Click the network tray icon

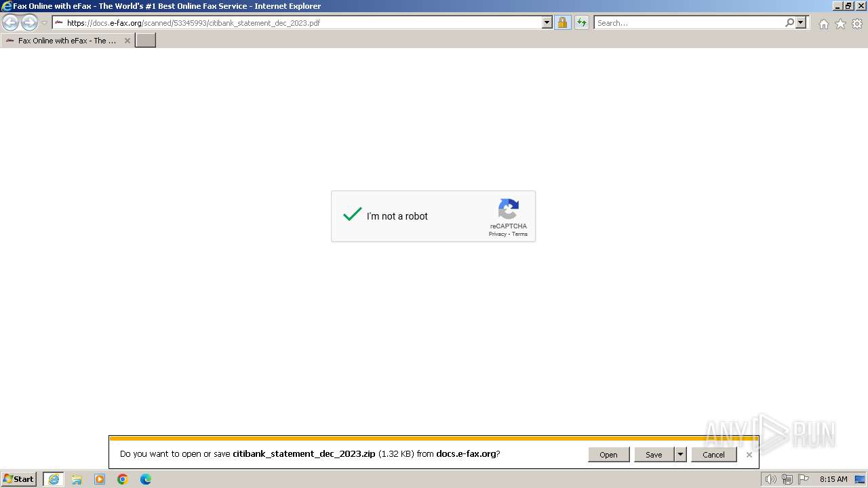coord(787,479)
